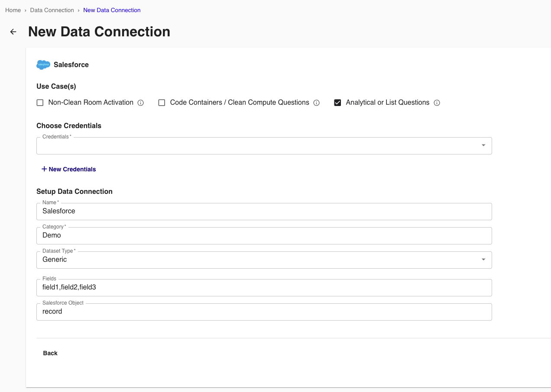Open info tooltip for Non-Clean Room Activation
The image size is (551, 392).
tap(140, 103)
